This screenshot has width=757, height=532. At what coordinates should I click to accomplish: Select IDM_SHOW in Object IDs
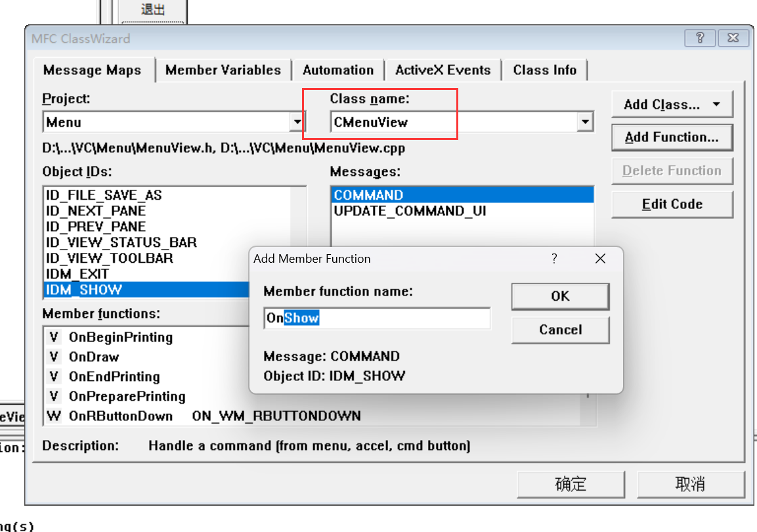[x=146, y=290]
